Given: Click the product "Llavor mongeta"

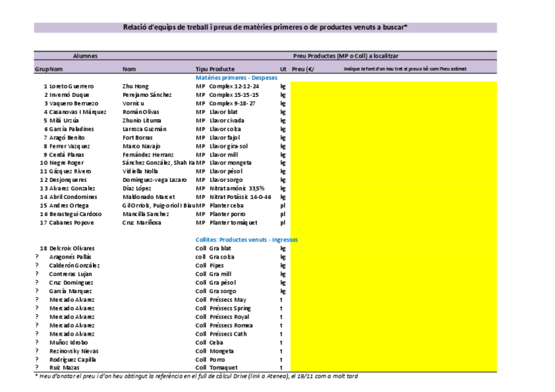Looking at the screenshot, I should (x=230, y=163).
